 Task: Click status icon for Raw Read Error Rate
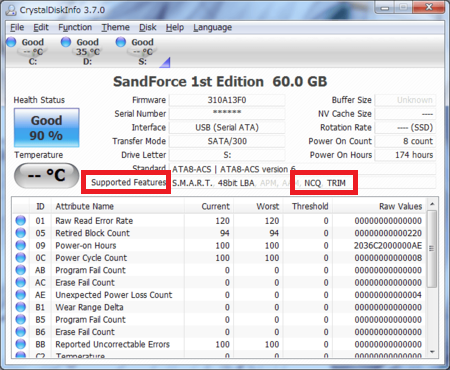[x=21, y=220]
